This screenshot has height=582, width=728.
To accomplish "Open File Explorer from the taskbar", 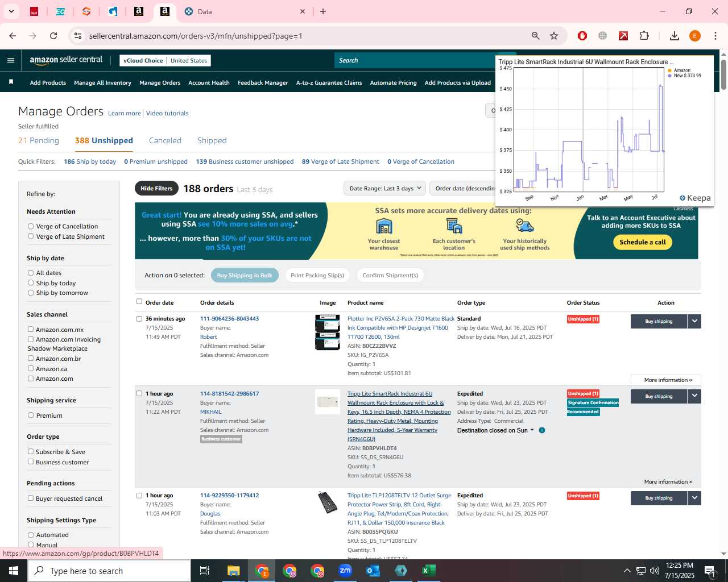I will click(x=234, y=571).
